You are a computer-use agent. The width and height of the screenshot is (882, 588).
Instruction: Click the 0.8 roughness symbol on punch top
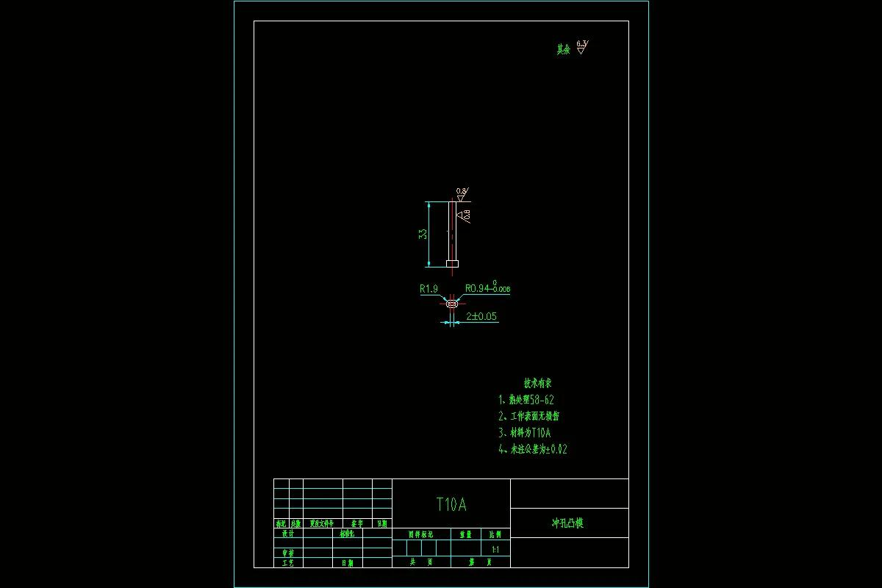(461, 196)
